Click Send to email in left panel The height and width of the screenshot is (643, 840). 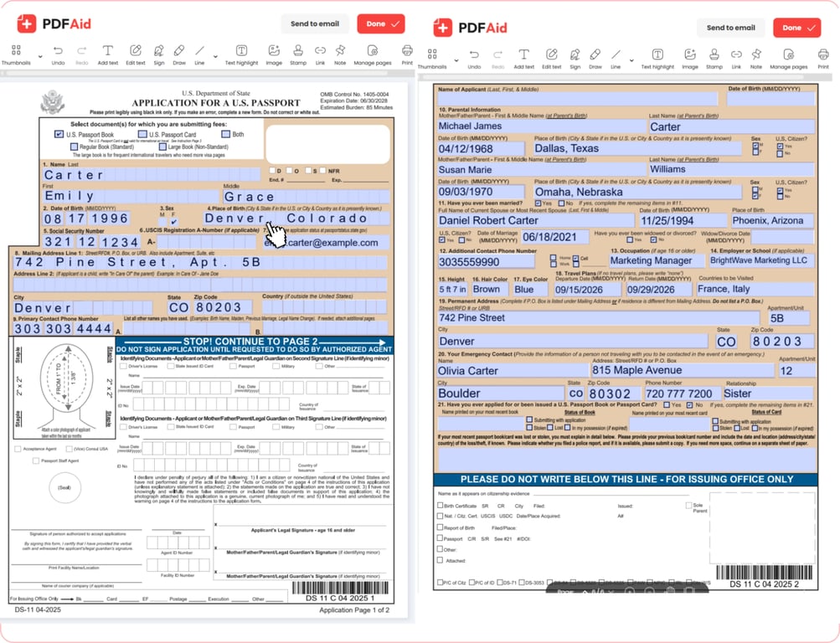[x=314, y=23]
